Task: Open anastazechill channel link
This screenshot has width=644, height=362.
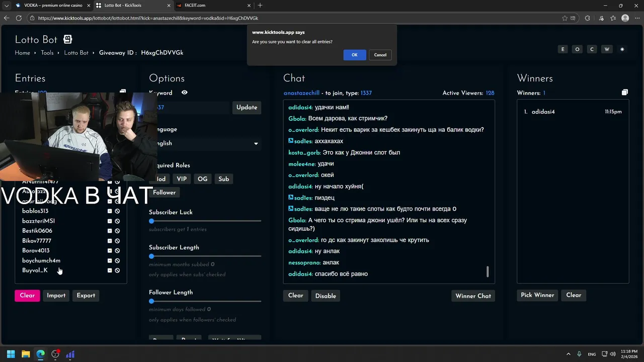Action: pos(301,93)
